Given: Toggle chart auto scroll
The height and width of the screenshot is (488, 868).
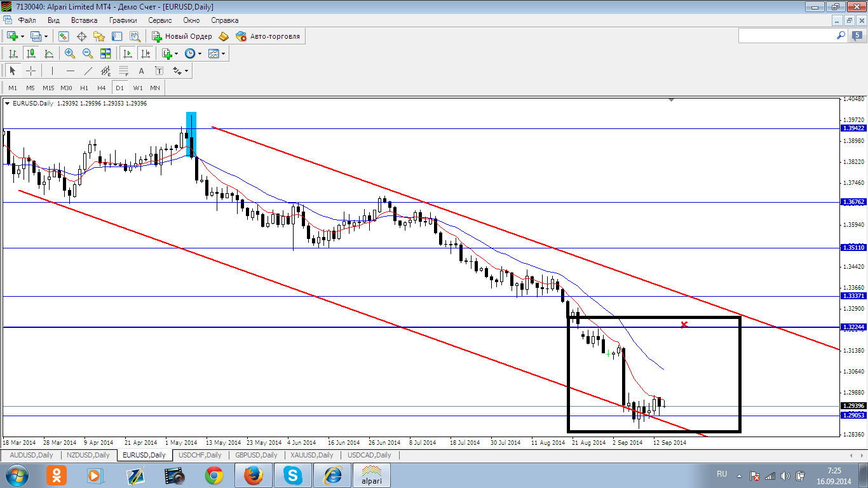Looking at the screenshot, I should (x=128, y=53).
